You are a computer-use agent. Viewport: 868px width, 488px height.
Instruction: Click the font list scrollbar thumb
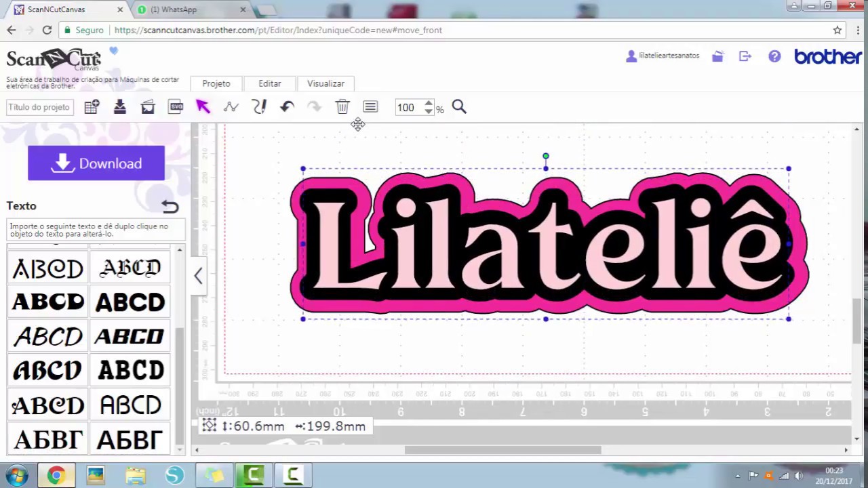point(180,384)
